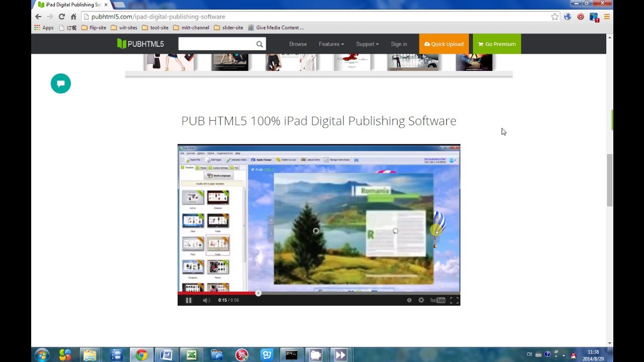The image size is (644, 362).
Task: Enter fullscreen video mode
Action: click(454, 300)
